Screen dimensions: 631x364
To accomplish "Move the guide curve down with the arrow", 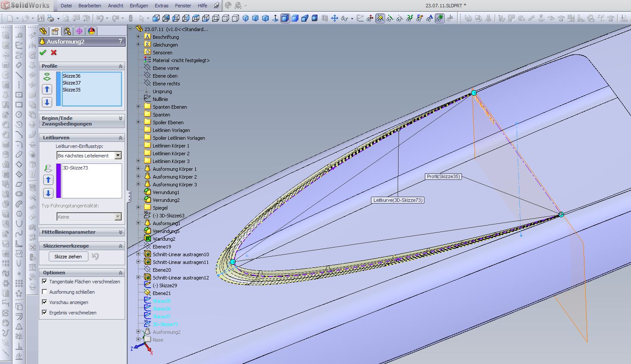I will click(x=48, y=193).
